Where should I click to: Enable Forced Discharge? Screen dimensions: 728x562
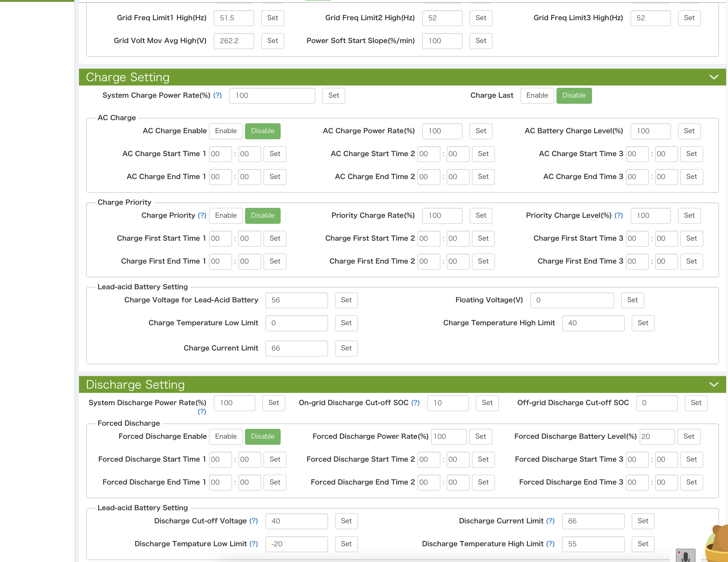(x=226, y=437)
